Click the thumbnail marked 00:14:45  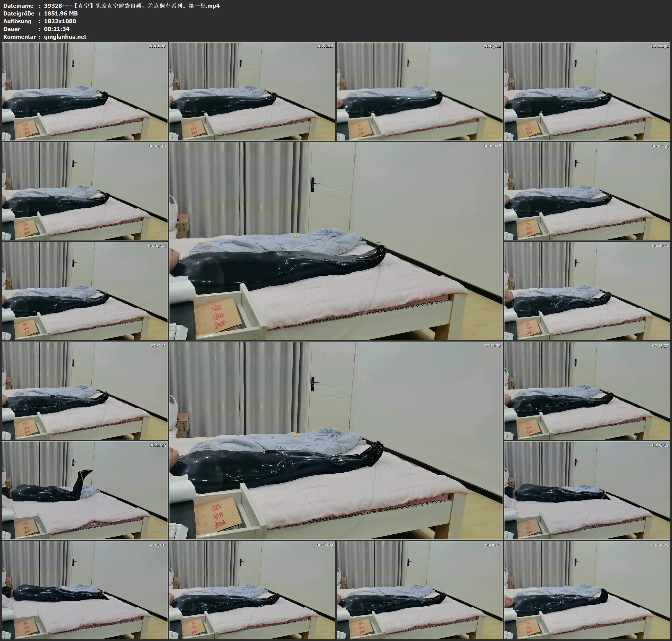click(85, 490)
